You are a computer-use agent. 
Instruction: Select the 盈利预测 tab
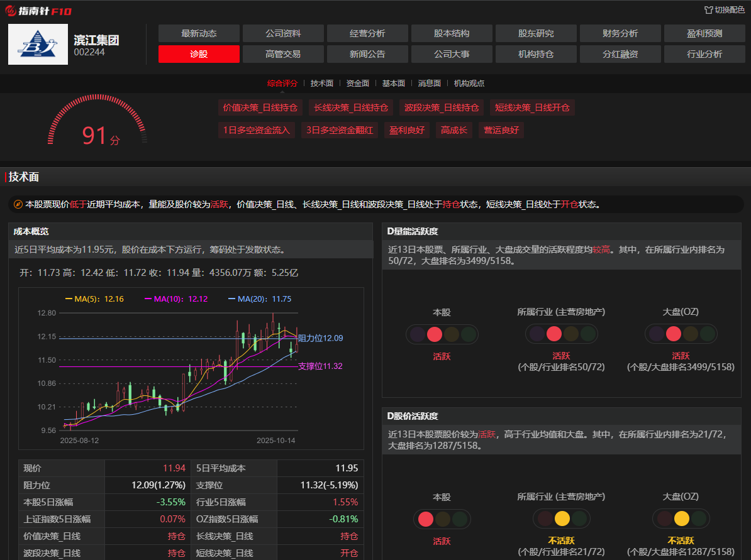pos(704,33)
